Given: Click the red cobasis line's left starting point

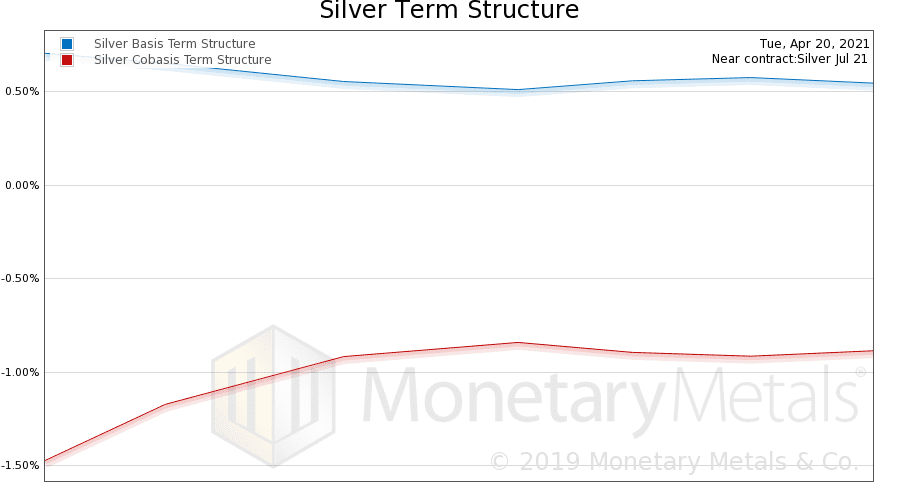Looking at the screenshot, I should pos(46,461).
